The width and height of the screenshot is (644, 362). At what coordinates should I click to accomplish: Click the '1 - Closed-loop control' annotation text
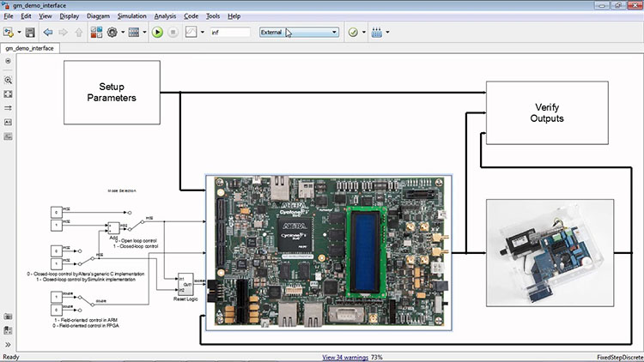coord(136,246)
